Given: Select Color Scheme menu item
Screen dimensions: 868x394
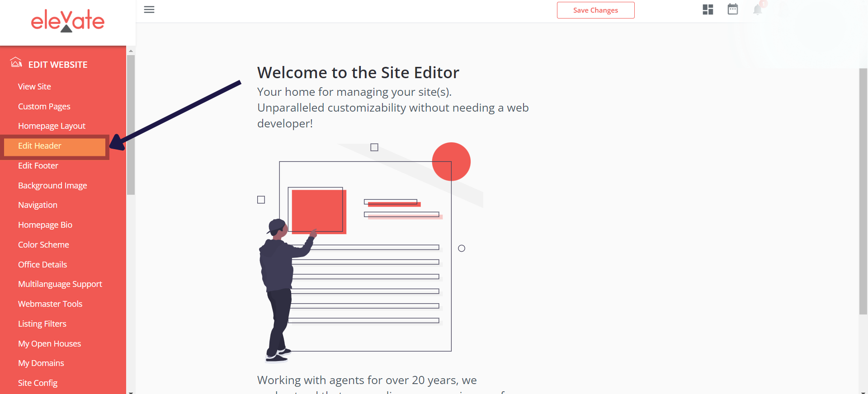Looking at the screenshot, I should pyautogui.click(x=43, y=245).
